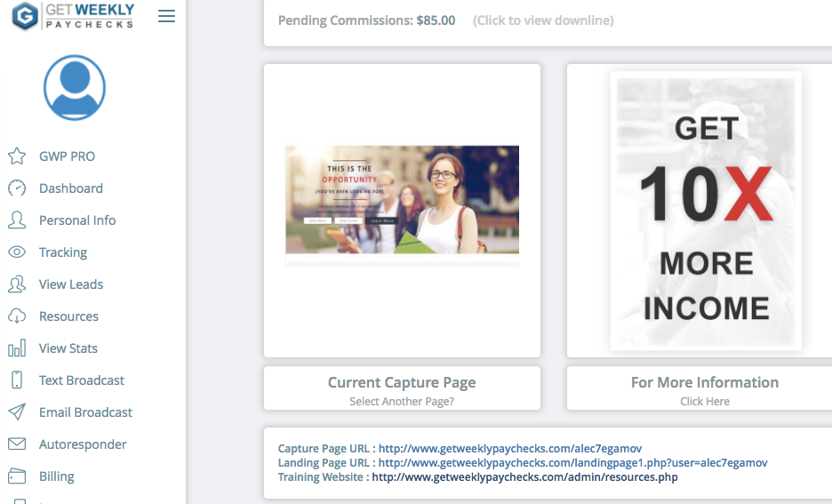Click the Click Here text under For More Information
Screen dimensions: 832x504
click(705, 402)
